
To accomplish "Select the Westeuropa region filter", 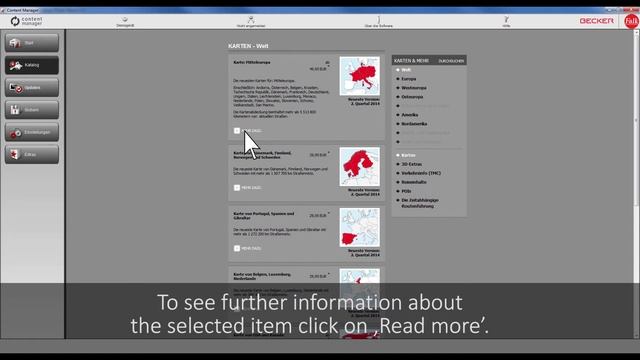I will click(414, 88).
